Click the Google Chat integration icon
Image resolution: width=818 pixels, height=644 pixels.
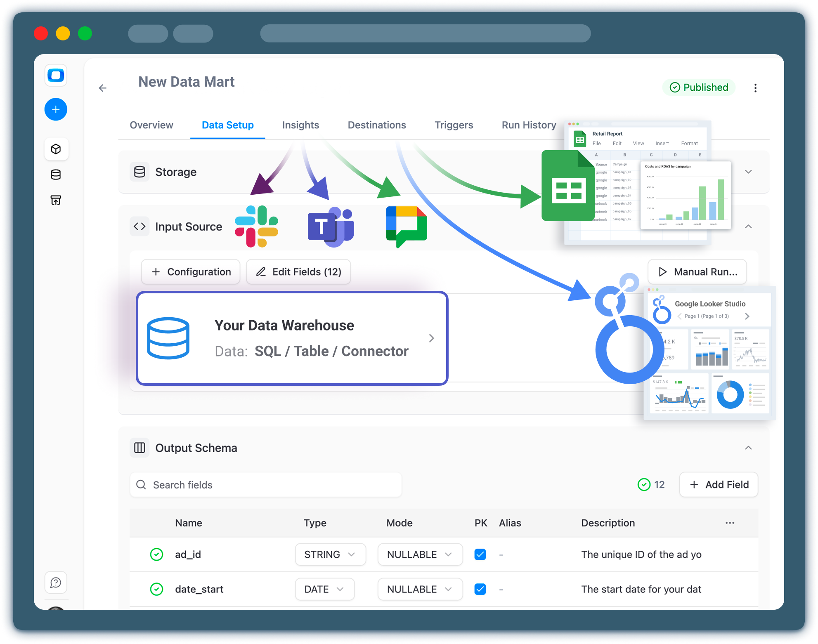[406, 226]
